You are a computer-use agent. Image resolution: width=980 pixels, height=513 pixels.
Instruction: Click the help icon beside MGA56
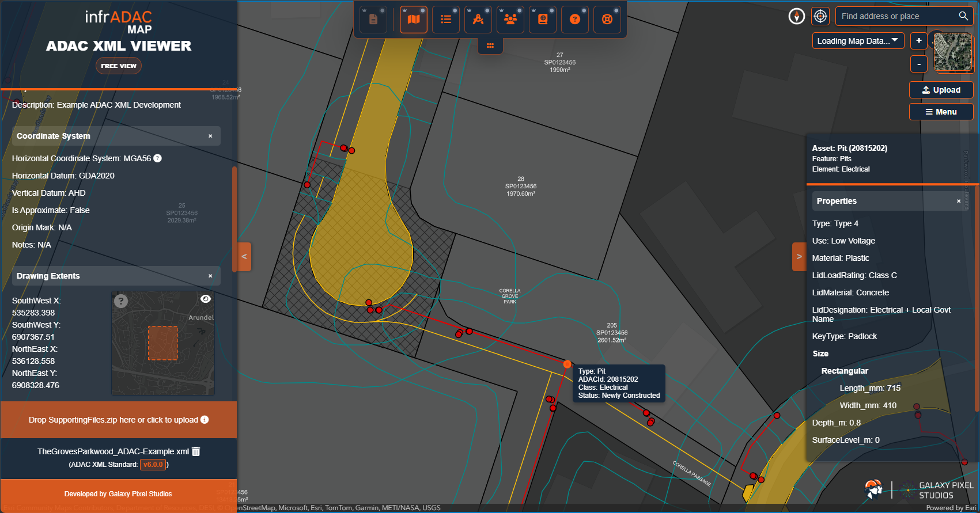pos(158,158)
